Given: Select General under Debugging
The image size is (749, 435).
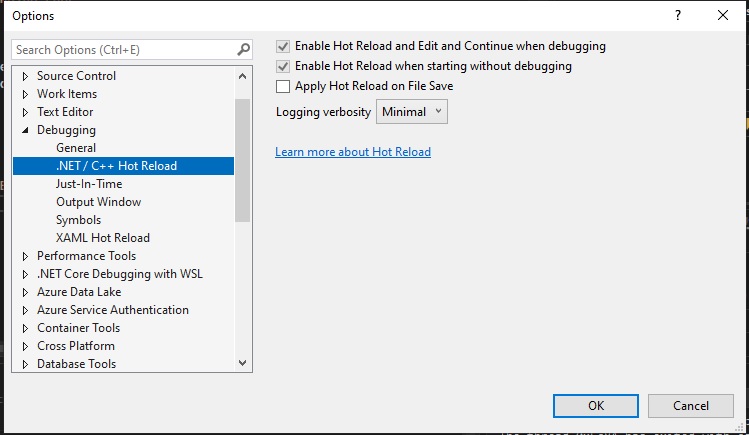Looking at the screenshot, I should pos(76,148).
